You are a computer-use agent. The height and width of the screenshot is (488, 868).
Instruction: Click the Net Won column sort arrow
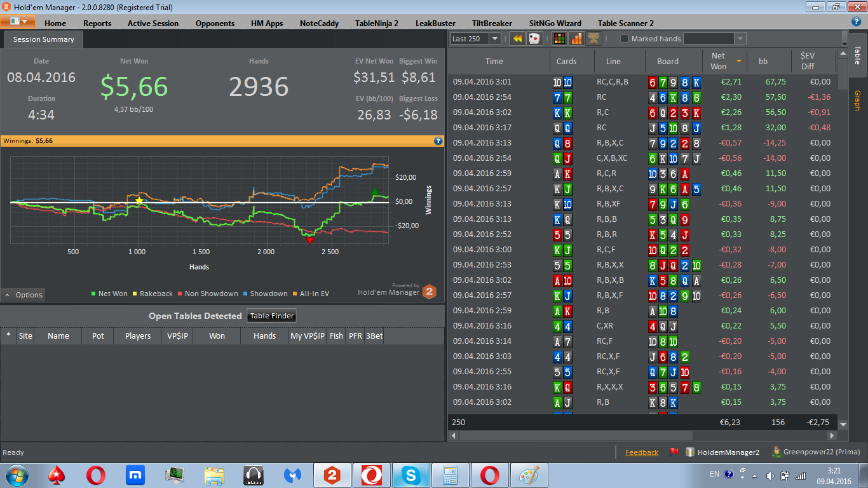point(739,60)
